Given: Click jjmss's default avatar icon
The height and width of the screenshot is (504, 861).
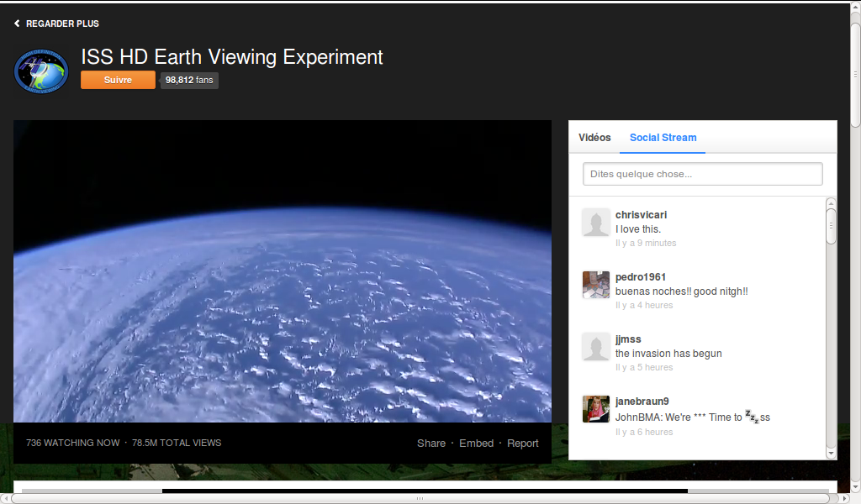Looking at the screenshot, I should [595, 347].
